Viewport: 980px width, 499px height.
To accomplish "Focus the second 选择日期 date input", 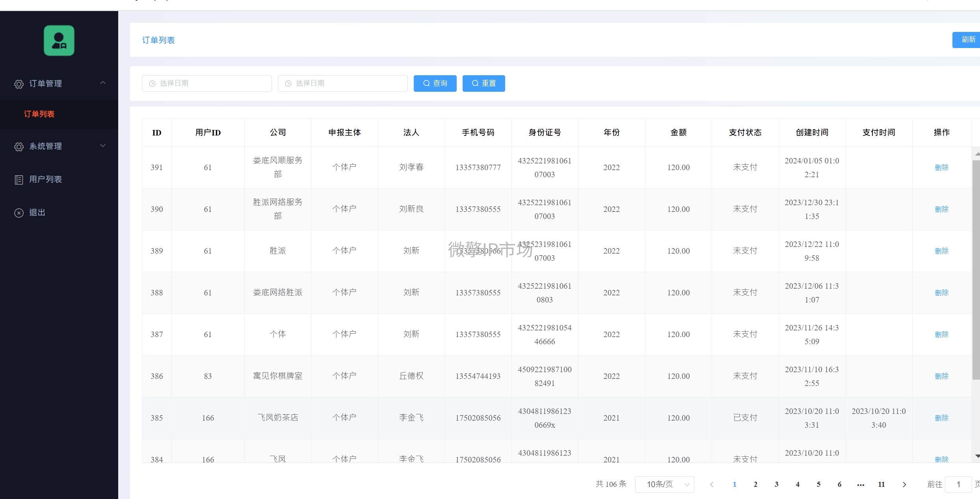I will pos(343,83).
